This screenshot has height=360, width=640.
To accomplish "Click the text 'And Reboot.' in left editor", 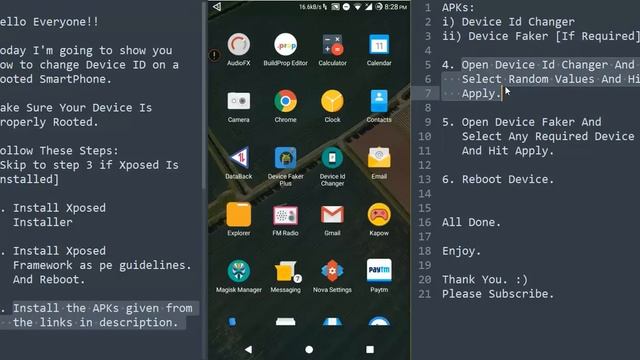I will click(x=49, y=280).
